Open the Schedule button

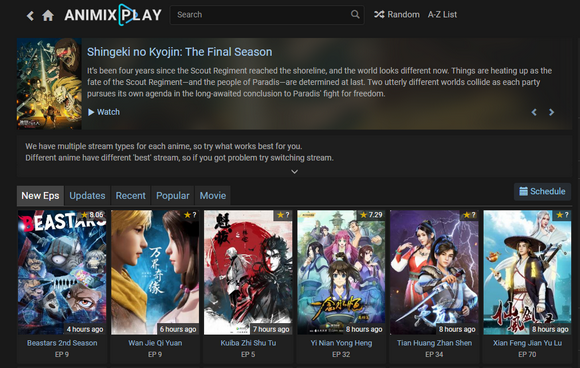coord(542,191)
